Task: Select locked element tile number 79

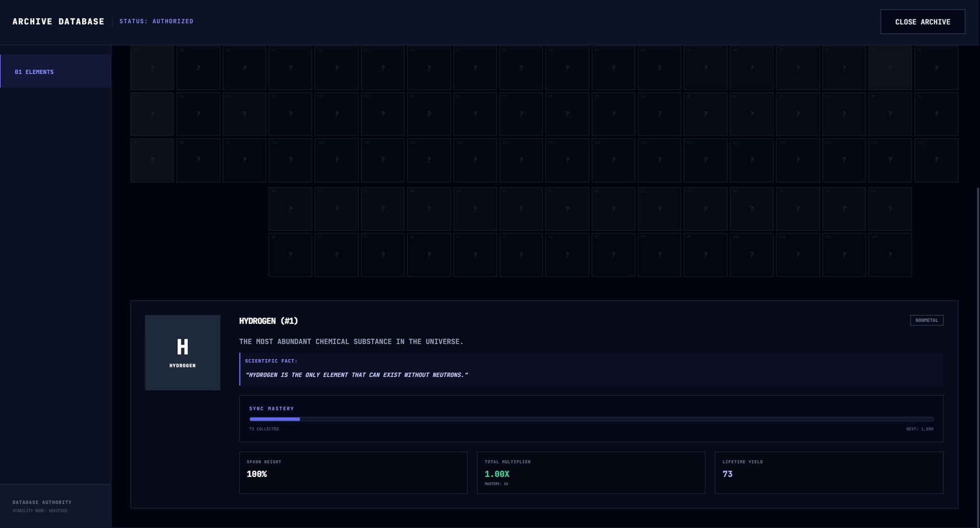Action: (x=613, y=114)
